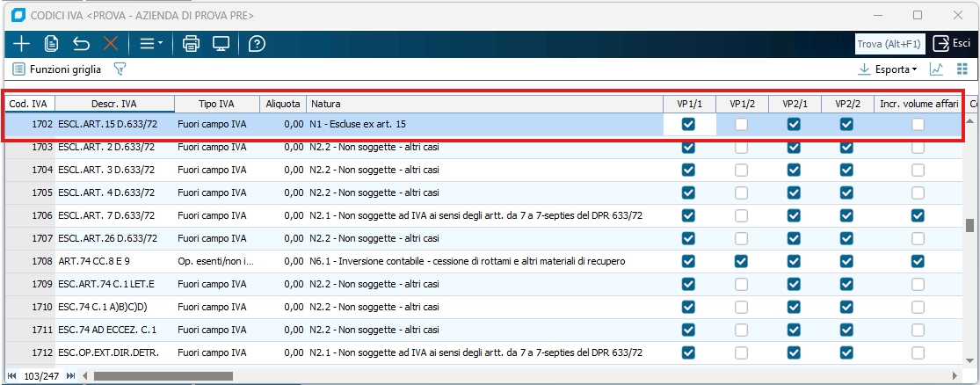This screenshot has height=385, width=980.
Task: Click the Aliquota column header
Action: 283,104
